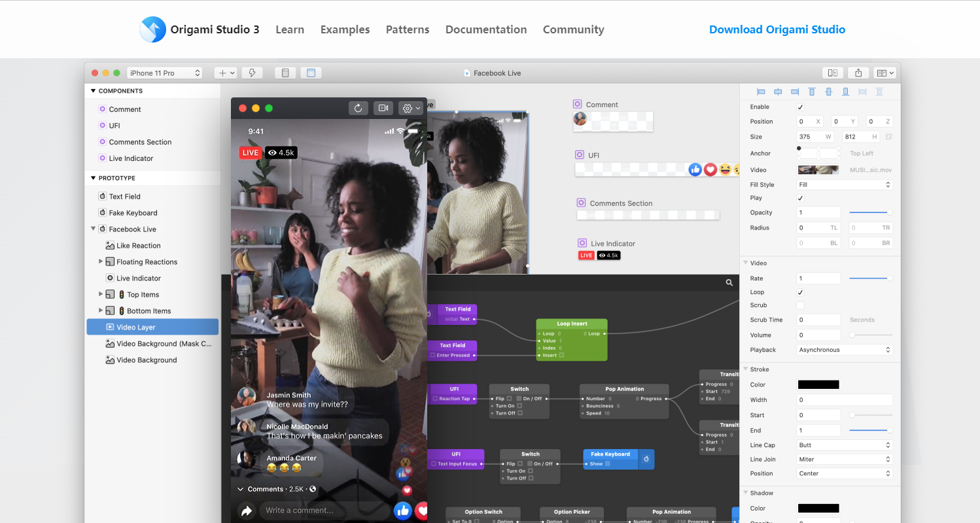980x523 pixels.
Task: Click the align bottom edges icon
Action: tap(846, 92)
